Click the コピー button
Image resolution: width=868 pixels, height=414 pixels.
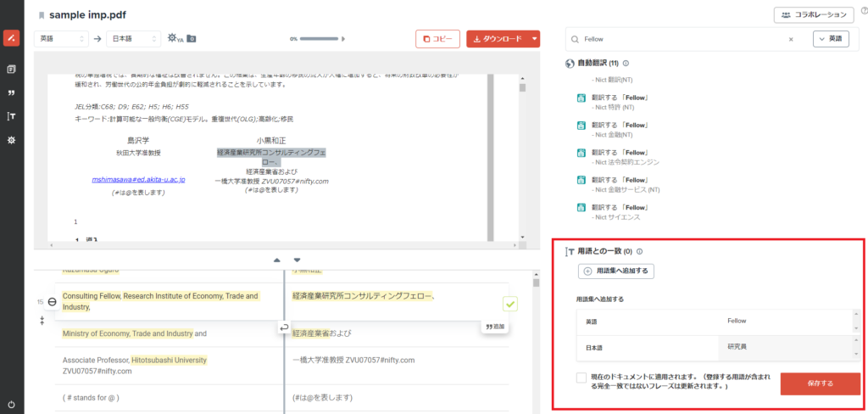[437, 38]
